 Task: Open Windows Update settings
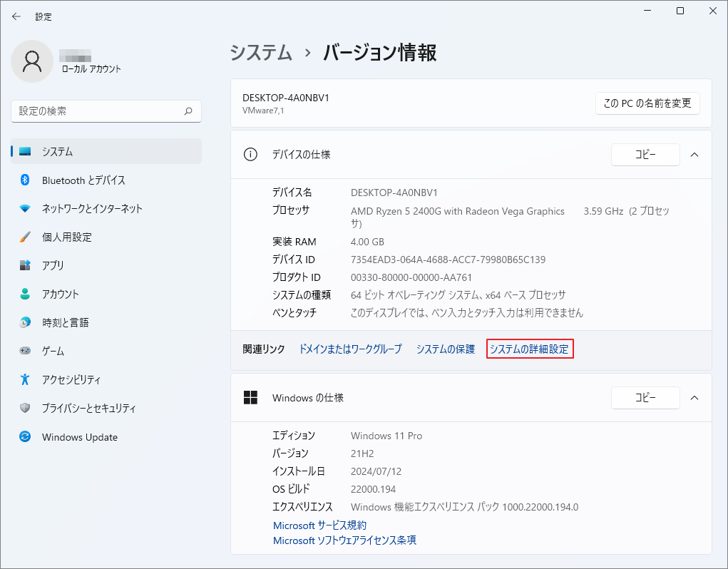(x=78, y=436)
